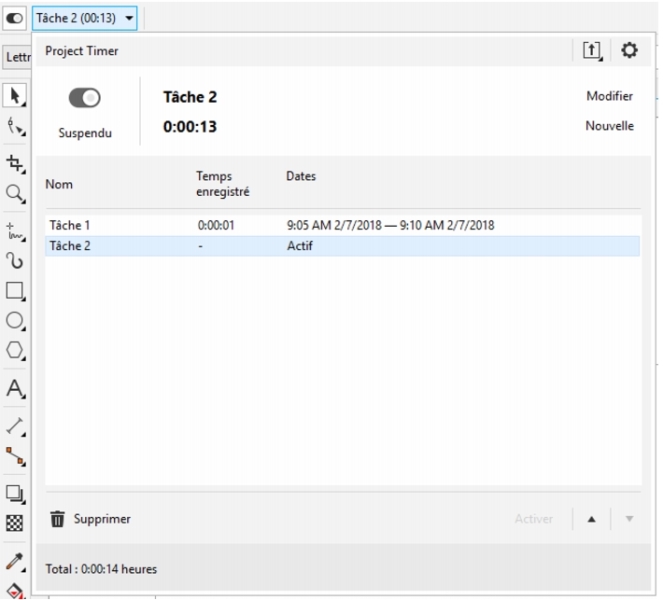
Task: Select the Pick tool arrow
Action: tap(14, 95)
